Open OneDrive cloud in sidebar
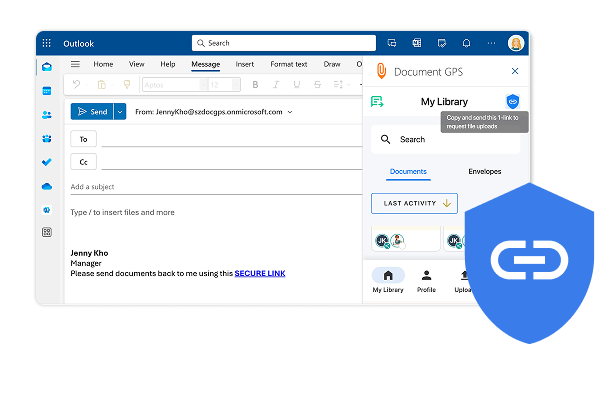Image resolution: width=600 pixels, height=400 pixels. click(x=47, y=186)
